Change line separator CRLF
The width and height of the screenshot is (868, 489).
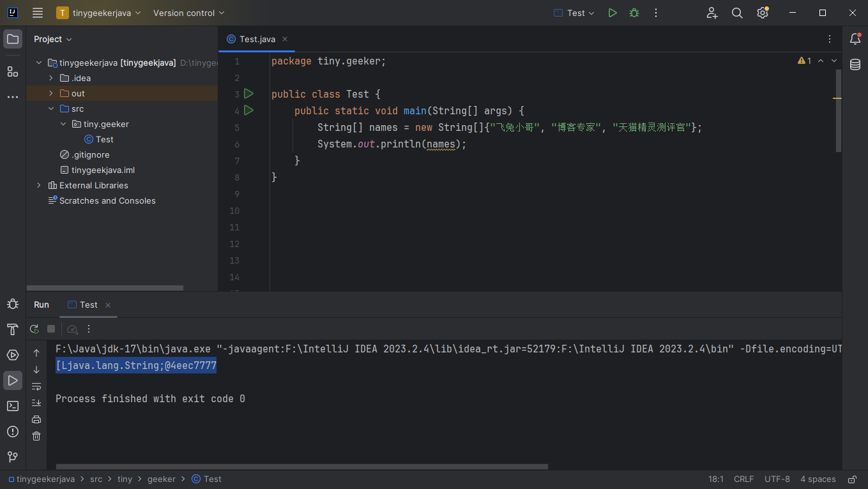click(x=743, y=479)
